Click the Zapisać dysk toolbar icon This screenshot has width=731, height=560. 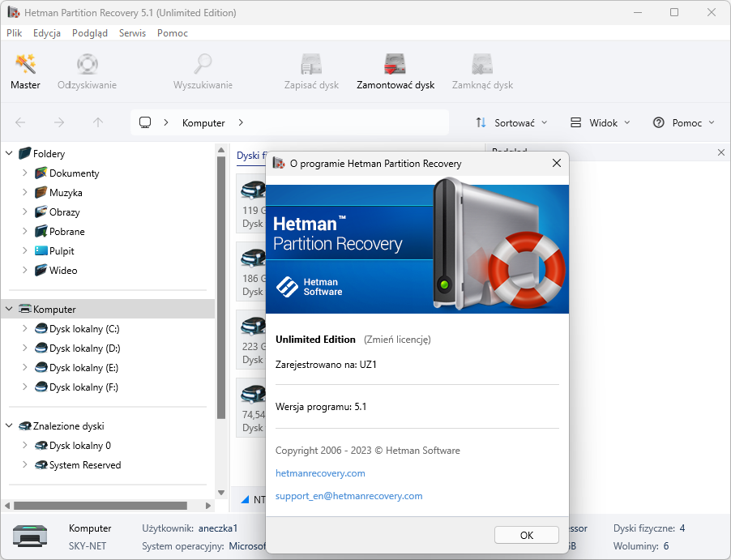tap(311, 64)
